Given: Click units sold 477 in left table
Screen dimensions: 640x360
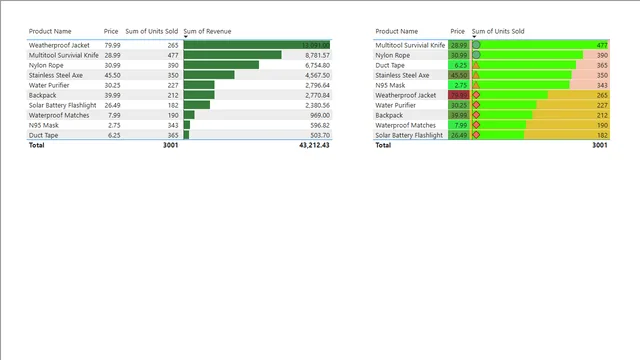Looking at the screenshot, I should pyautogui.click(x=173, y=55).
